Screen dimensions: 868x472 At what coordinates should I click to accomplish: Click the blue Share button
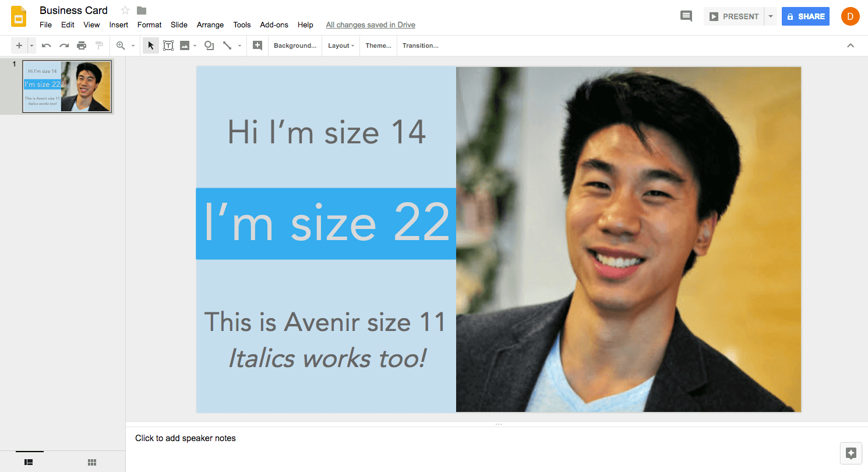coord(805,16)
